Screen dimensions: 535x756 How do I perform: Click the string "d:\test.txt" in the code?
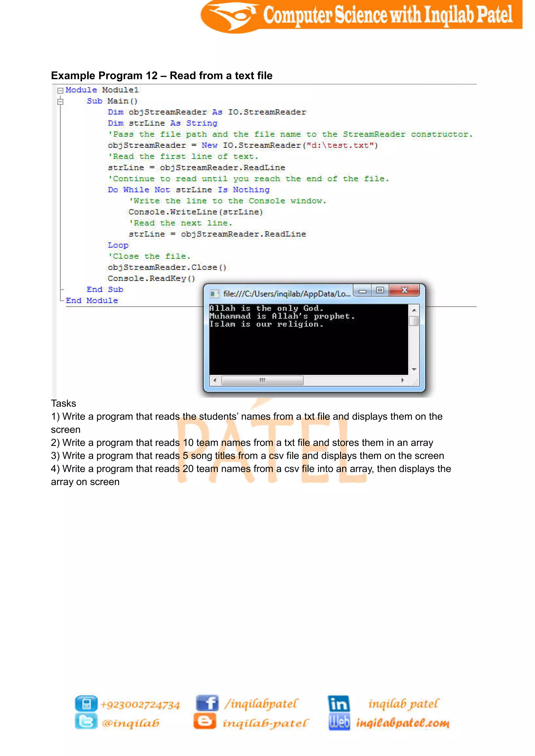pyautogui.click(x=340, y=145)
